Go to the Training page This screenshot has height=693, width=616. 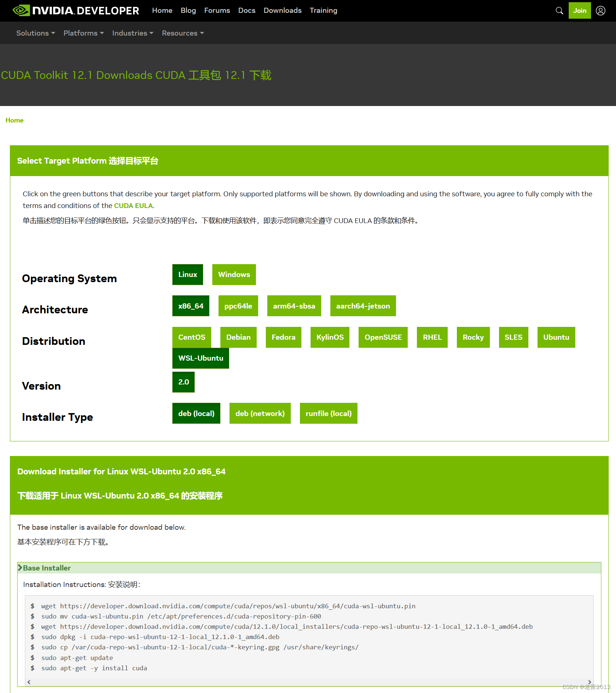[323, 11]
